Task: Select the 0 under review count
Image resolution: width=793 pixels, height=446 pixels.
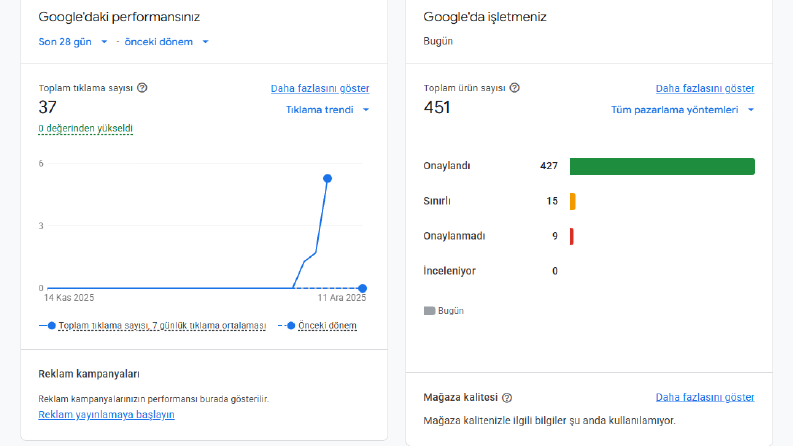Action: tap(555, 271)
